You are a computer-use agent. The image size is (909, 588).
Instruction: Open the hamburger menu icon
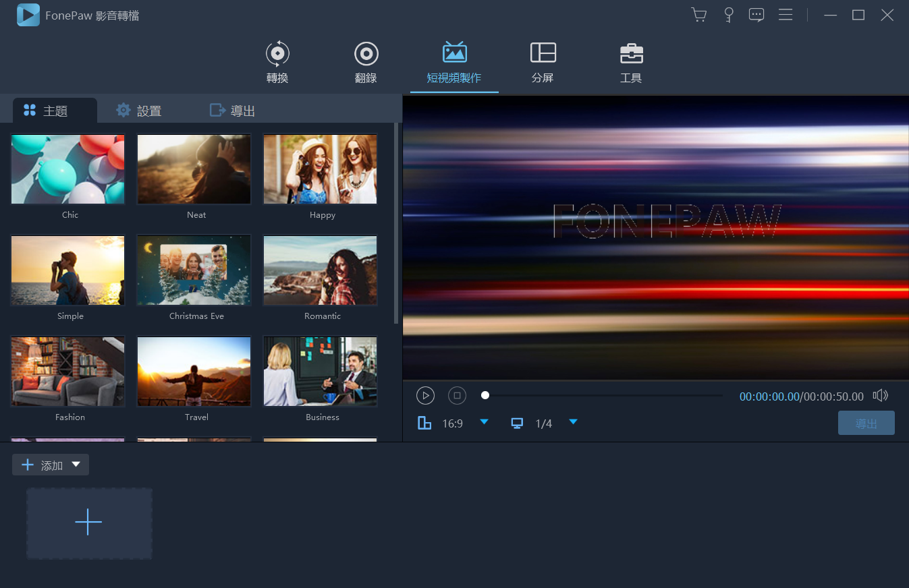pos(786,15)
